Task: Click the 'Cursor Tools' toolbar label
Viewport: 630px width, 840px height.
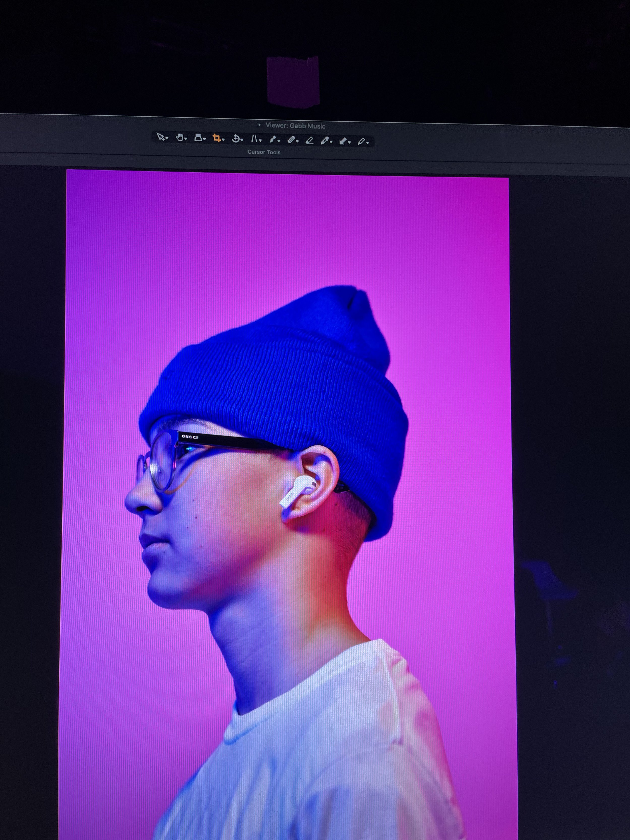Action: [264, 152]
